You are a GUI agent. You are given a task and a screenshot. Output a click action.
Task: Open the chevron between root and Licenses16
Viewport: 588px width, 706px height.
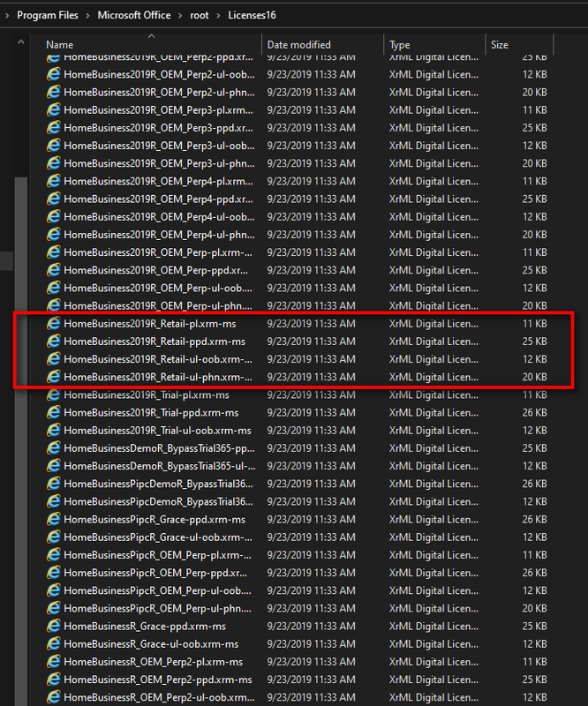click(219, 16)
